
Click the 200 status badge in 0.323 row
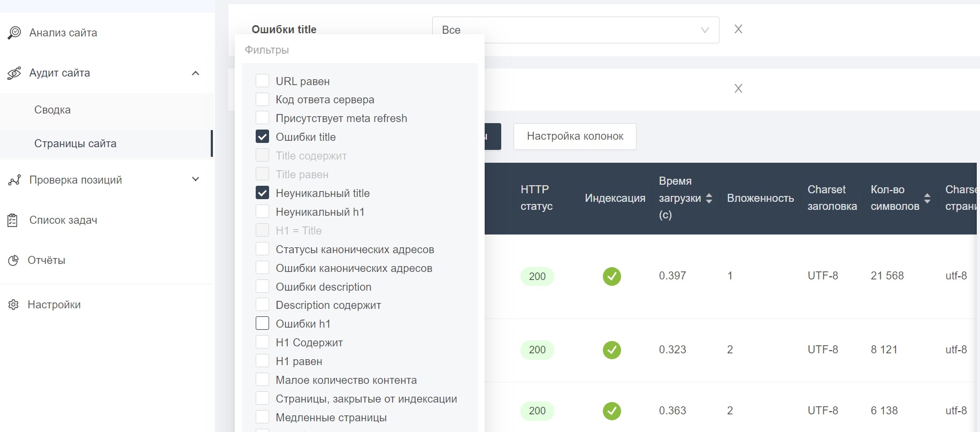point(537,350)
